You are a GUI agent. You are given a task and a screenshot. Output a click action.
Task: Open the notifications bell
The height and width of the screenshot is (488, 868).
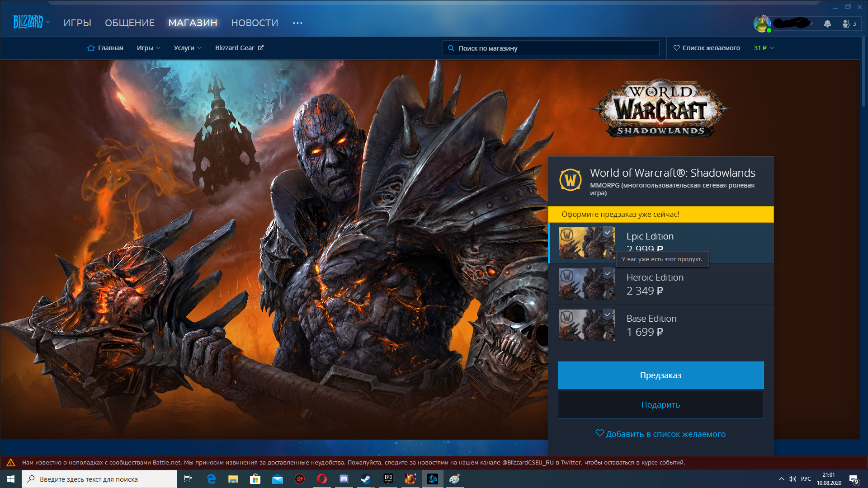point(827,23)
